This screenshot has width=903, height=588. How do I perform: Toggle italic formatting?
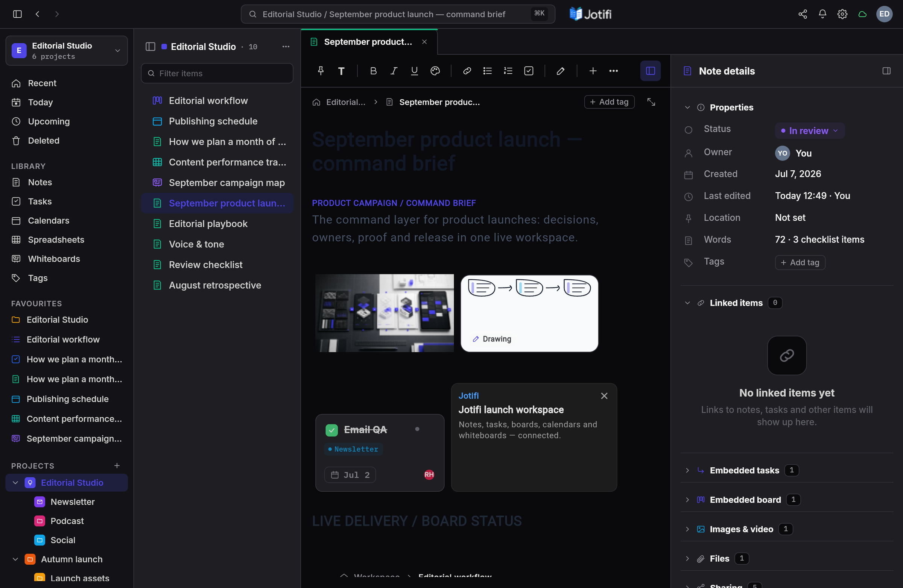click(394, 71)
